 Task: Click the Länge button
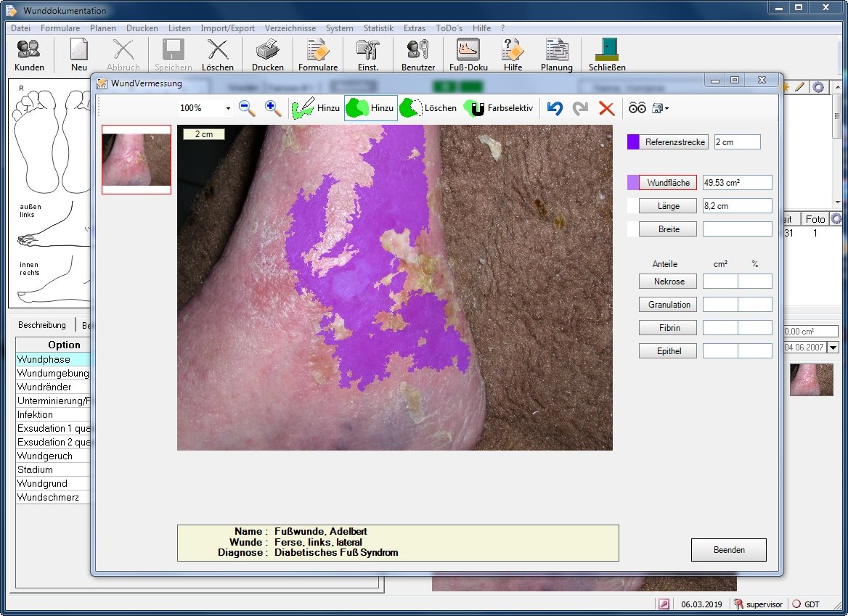(668, 206)
